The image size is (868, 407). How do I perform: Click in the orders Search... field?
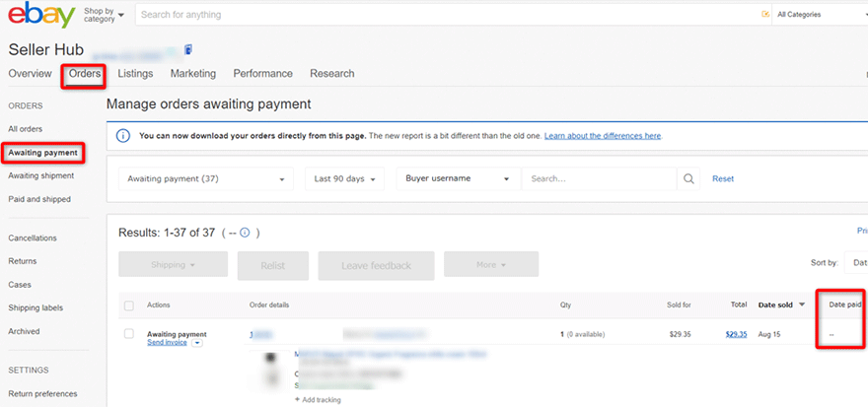[599, 179]
